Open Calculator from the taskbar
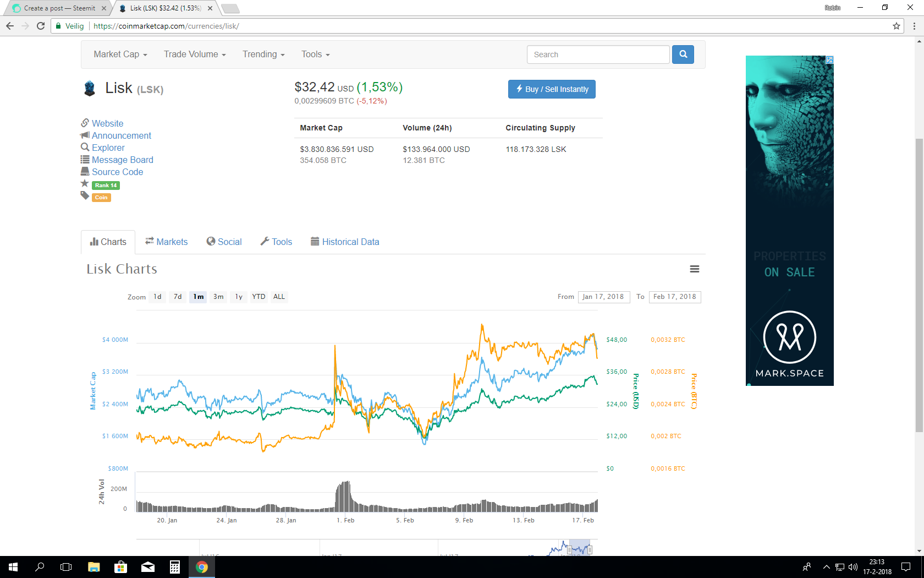Image resolution: width=924 pixels, height=578 pixels. click(175, 567)
